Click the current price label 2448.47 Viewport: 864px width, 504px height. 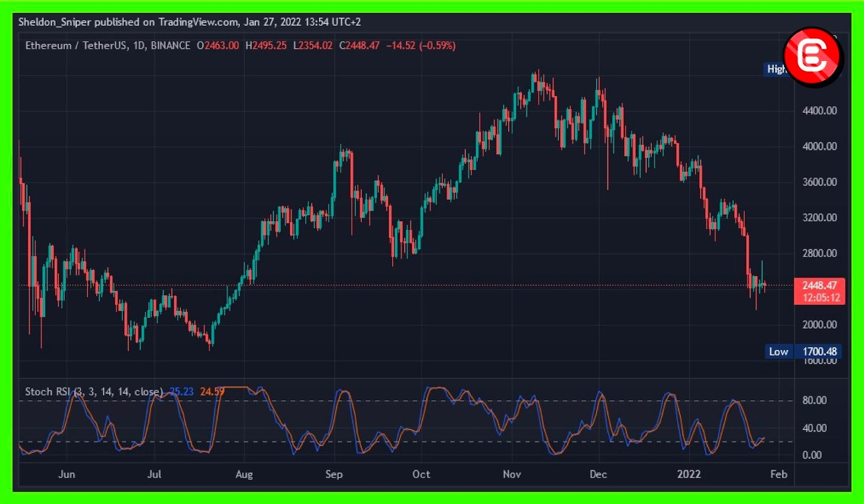click(819, 285)
